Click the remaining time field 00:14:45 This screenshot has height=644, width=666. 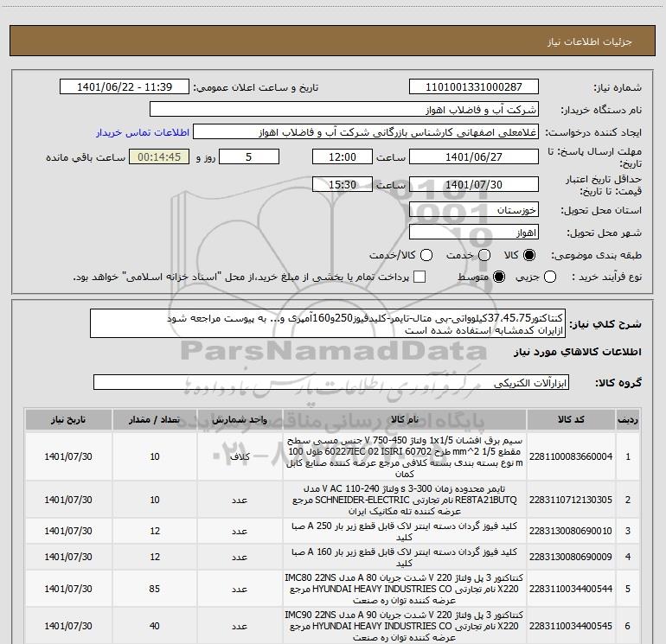coord(159,156)
